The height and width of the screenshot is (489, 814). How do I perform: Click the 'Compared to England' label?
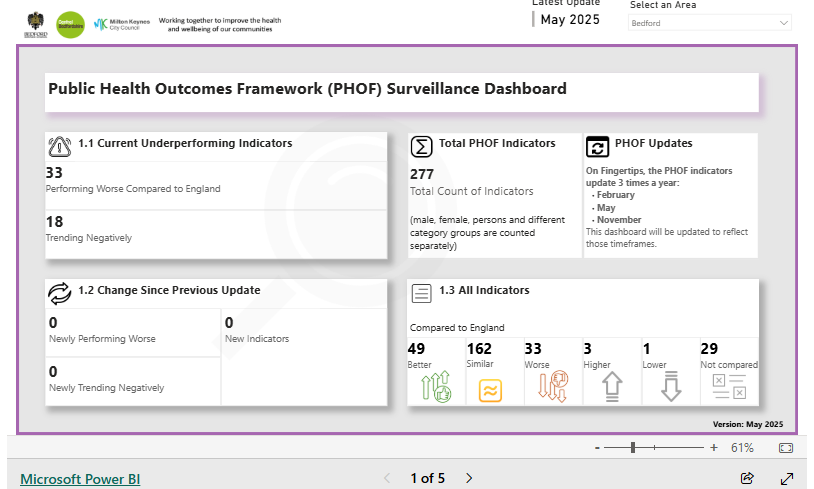pos(457,328)
